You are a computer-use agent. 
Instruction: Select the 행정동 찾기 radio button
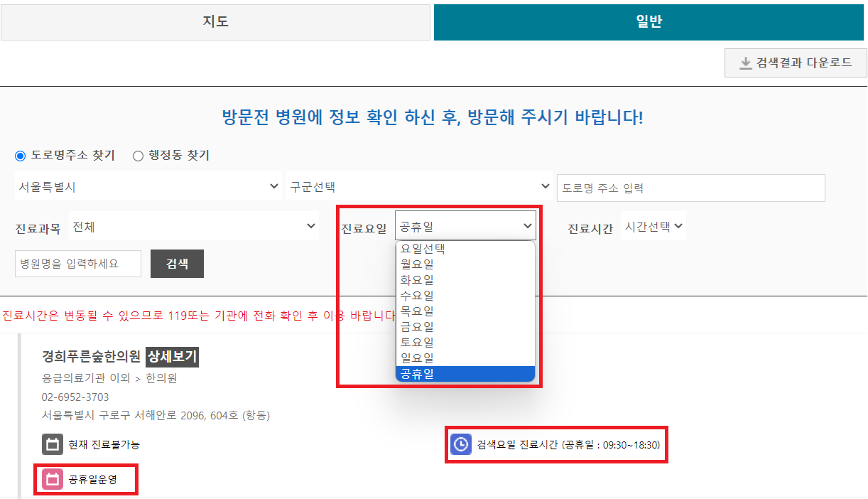[x=138, y=156]
